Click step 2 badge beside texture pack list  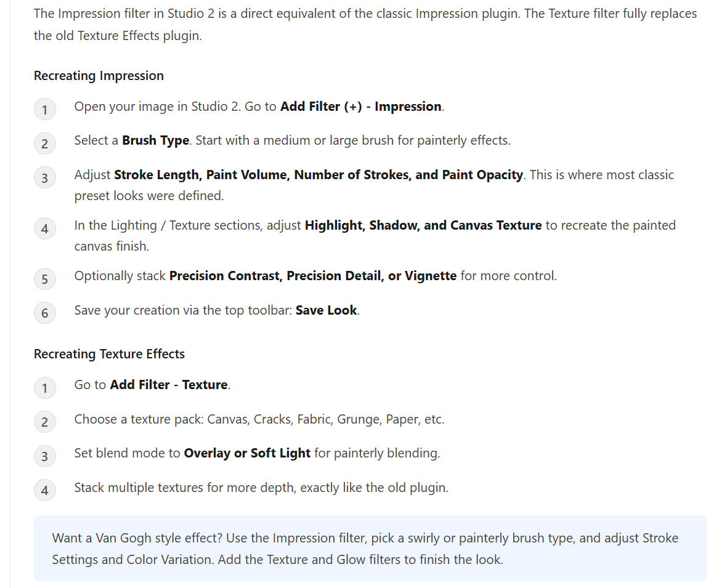coord(45,422)
